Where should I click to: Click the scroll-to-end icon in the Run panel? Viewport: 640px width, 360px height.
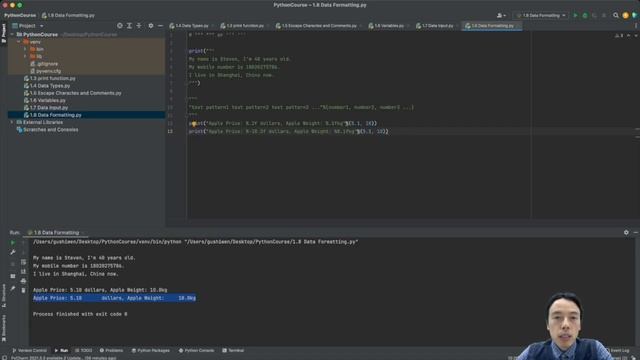click(x=23, y=271)
